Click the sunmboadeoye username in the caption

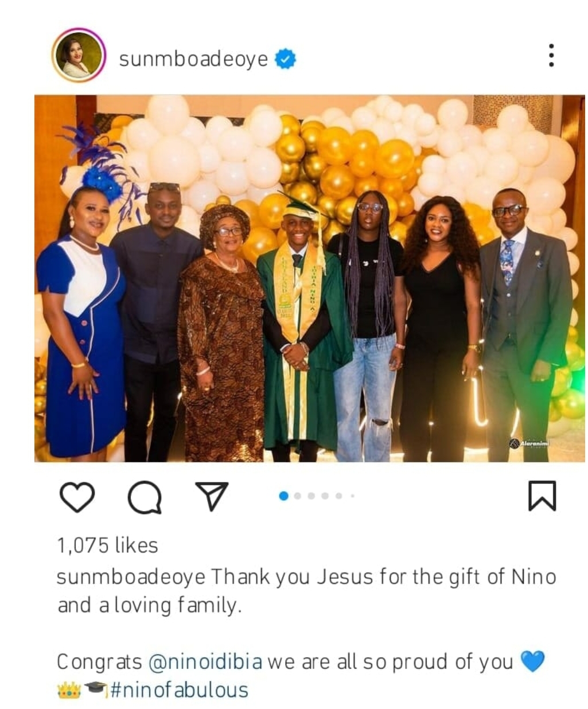pyautogui.click(x=131, y=576)
